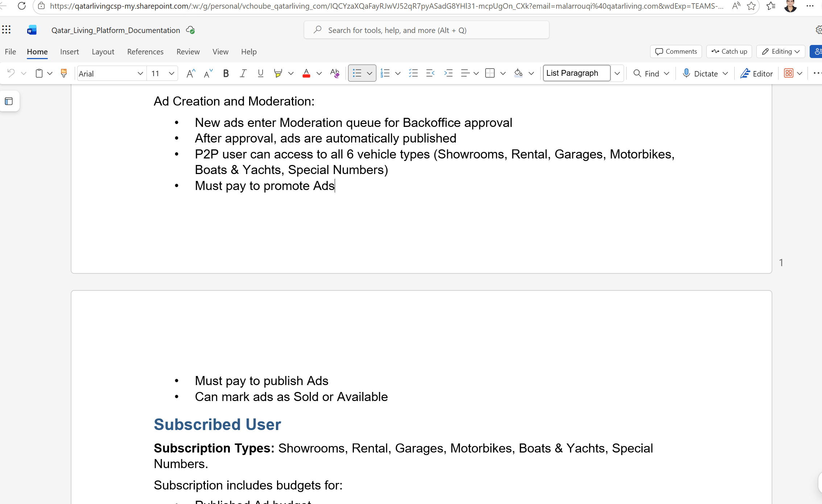Image resolution: width=822 pixels, height=504 pixels.
Task: Open the app launcher grid
Action: 7,30
